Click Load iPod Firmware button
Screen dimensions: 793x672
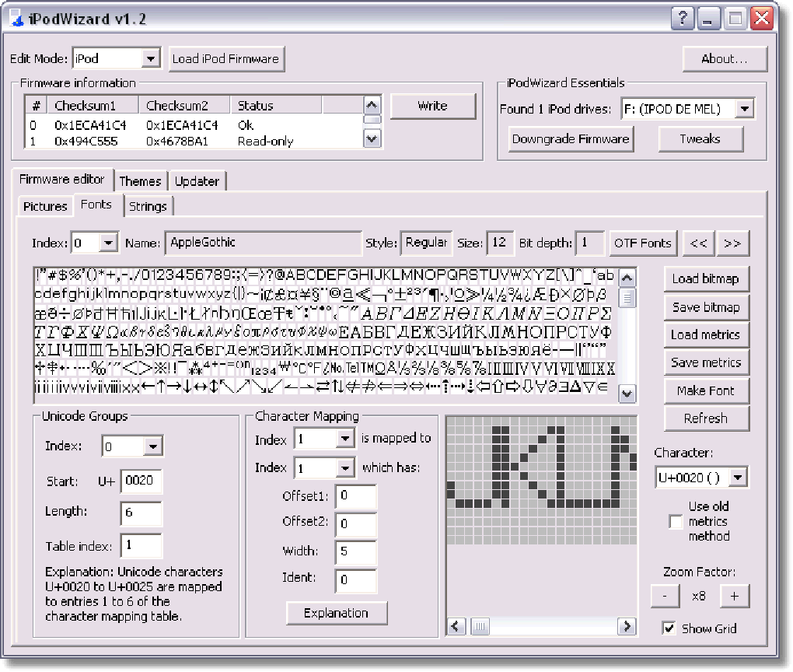pos(225,59)
